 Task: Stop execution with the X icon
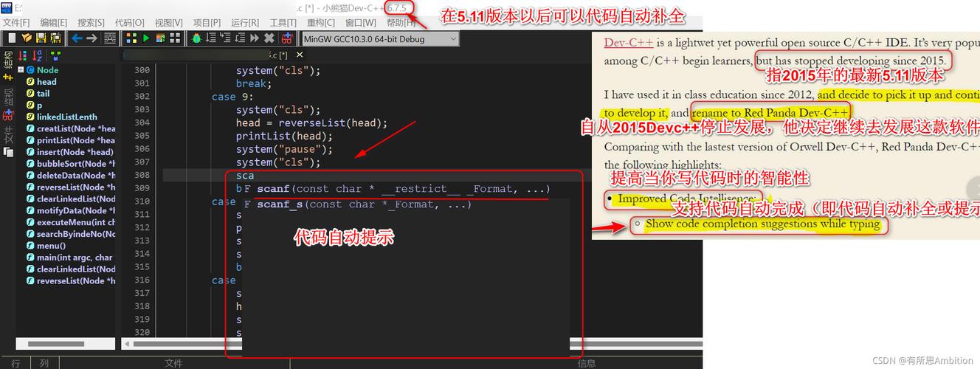(x=269, y=38)
